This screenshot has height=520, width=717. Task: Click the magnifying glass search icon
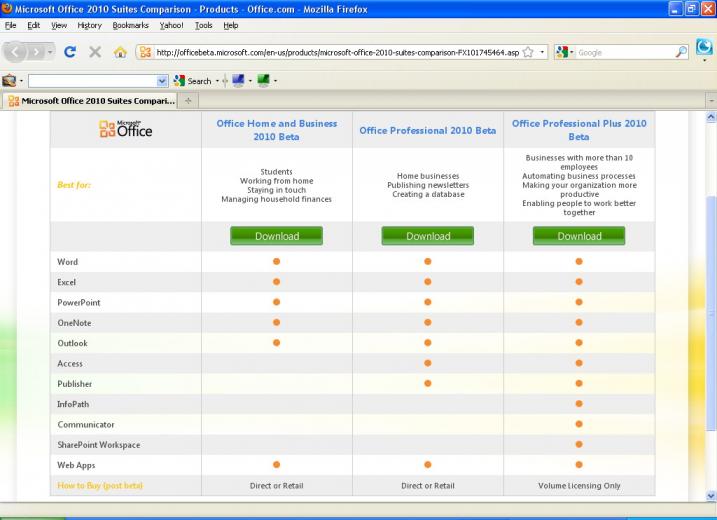(x=681, y=52)
